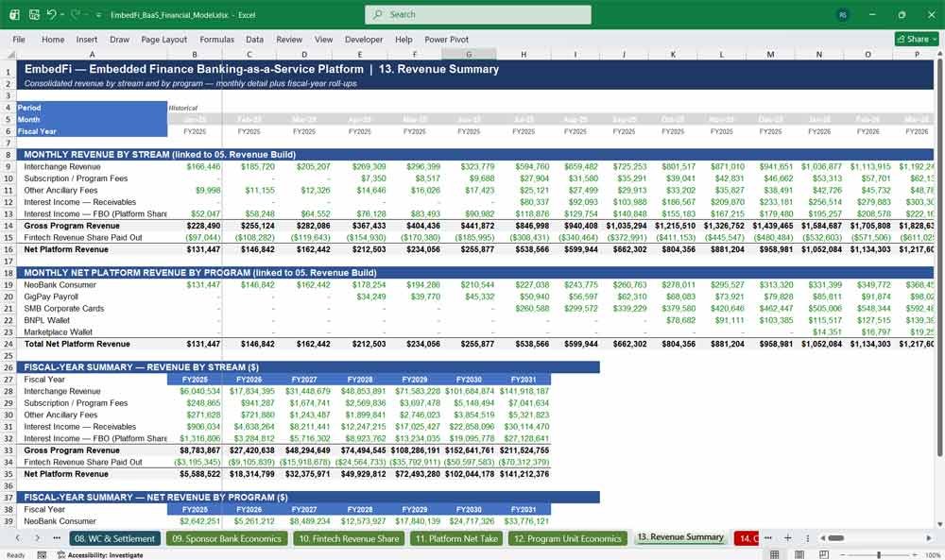Open the Undo history dropdown arrow
This screenshot has width=945, height=560.
(x=62, y=14)
